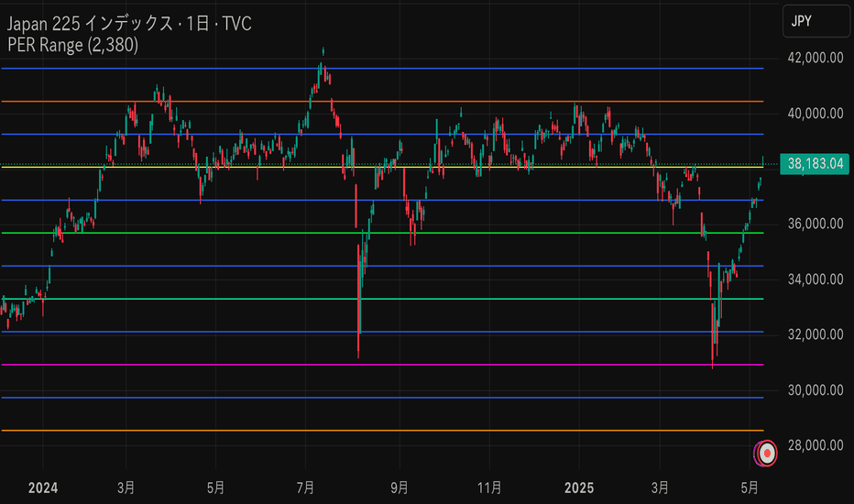Screen dimensions: 854x504
Task: Click the 11月 label on time axis
Action: [489, 488]
